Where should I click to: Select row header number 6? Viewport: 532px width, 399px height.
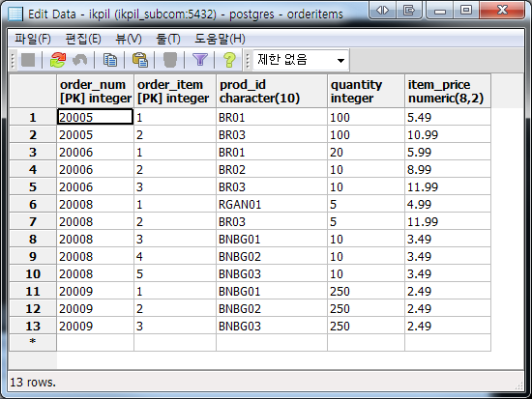click(33, 205)
